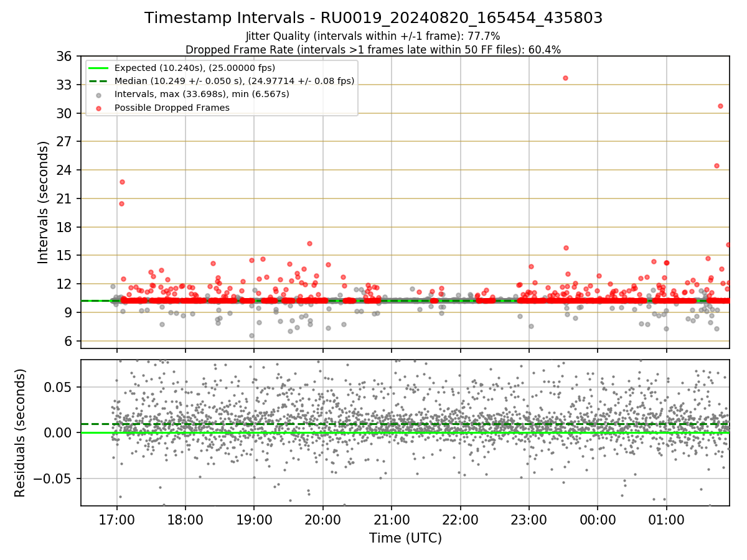Click the '20:00' x-axis tick label
Viewport: 747px width, 560px height.
[x=323, y=518]
